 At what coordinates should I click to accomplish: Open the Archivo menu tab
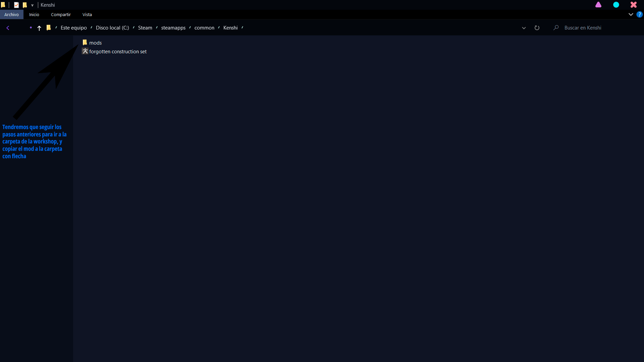[x=11, y=14]
